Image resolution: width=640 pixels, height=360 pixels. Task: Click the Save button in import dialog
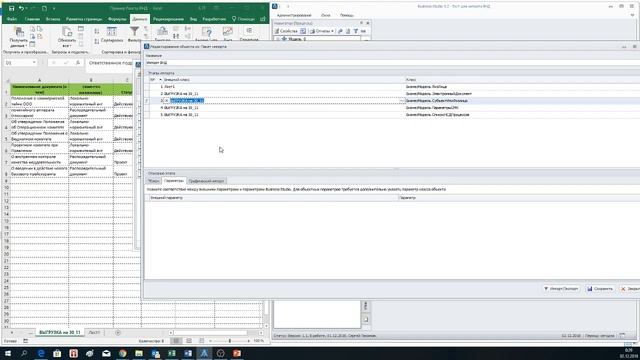click(600, 289)
